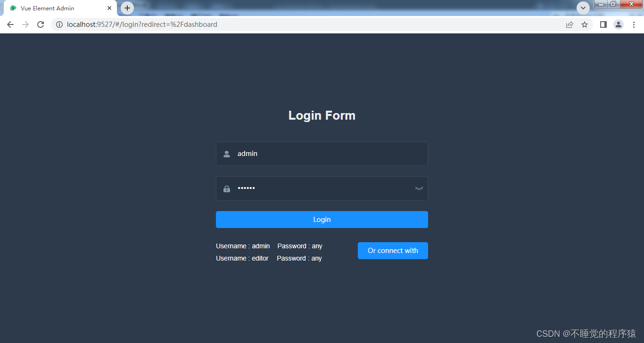The image size is (644, 343).
Task: Focus the username input containing admin
Action: pos(322,154)
